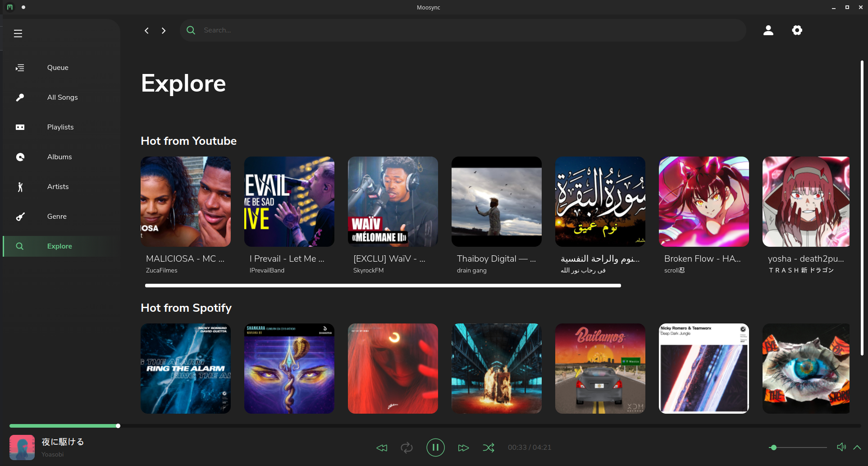Click the Explore magnifier icon in sidebar
Image resolution: width=868 pixels, height=466 pixels.
click(20, 246)
